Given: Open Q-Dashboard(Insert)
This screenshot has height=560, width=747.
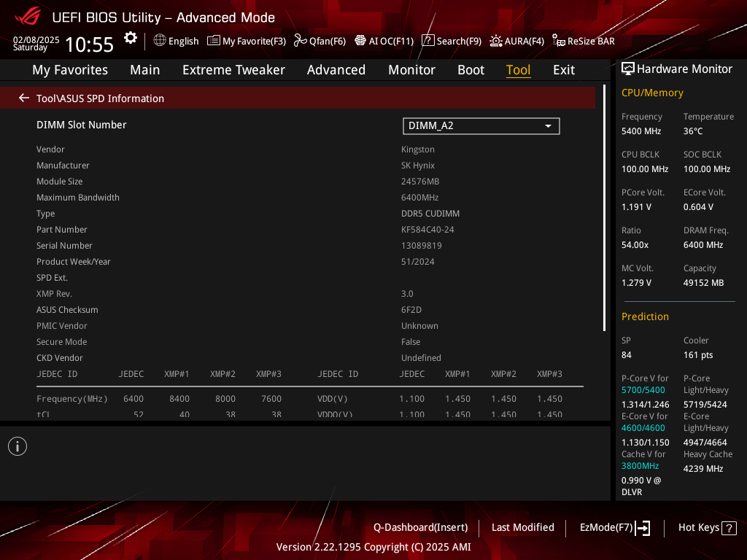Looking at the screenshot, I should coord(420,527).
